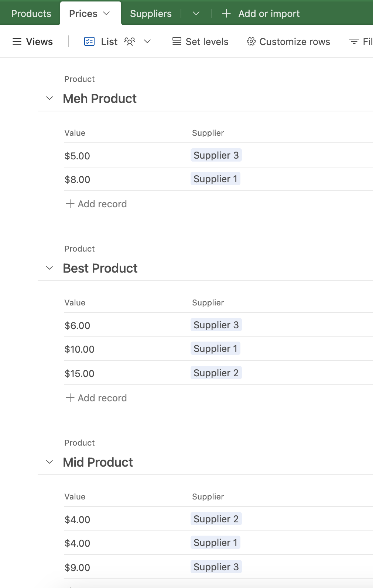The height and width of the screenshot is (588, 373).
Task: Click the Set levels stacked-rows icon
Action: (177, 41)
